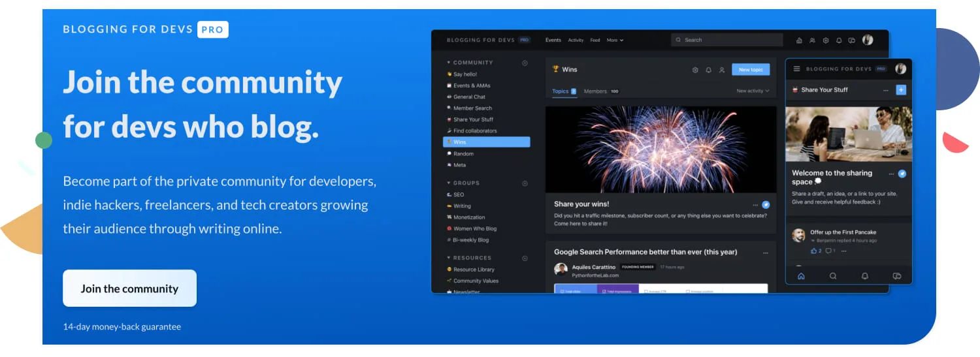Open settings gear in desktop top bar
The image size is (980, 357).
[x=826, y=40]
